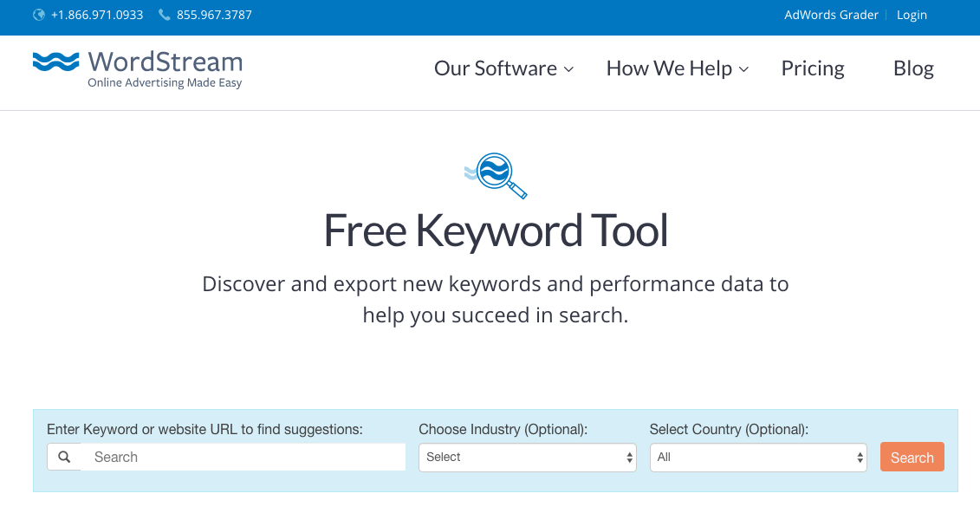Viewport: 980px width, 513px height.
Task: Open the Choose Industry dropdown
Action: [528, 458]
